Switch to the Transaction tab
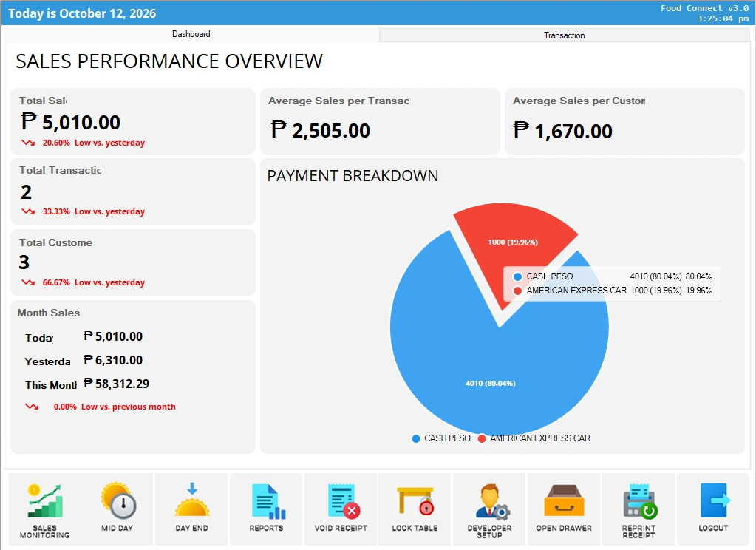Viewport: 756px width, 550px height. tap(565, 35)
